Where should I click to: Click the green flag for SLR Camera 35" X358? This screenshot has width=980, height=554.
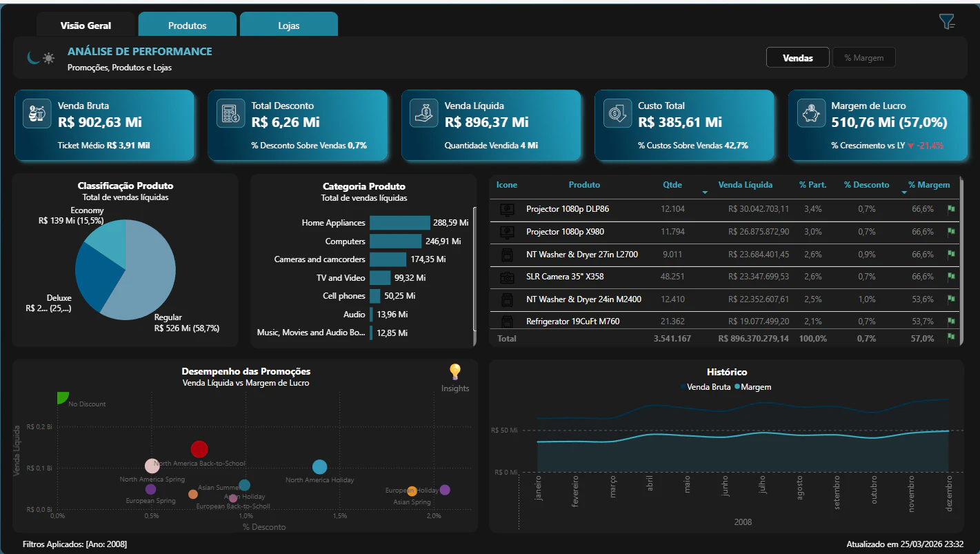point(950,277)
